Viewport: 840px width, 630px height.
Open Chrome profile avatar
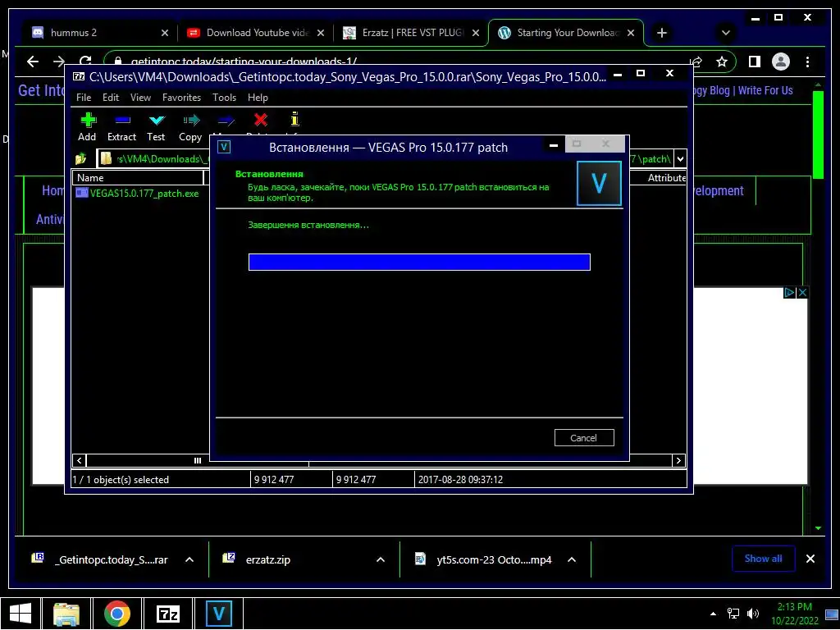pos(781,62)
